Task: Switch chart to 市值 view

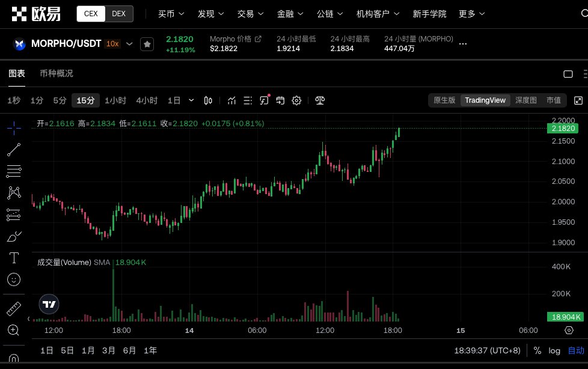Action: pos(554,100)
